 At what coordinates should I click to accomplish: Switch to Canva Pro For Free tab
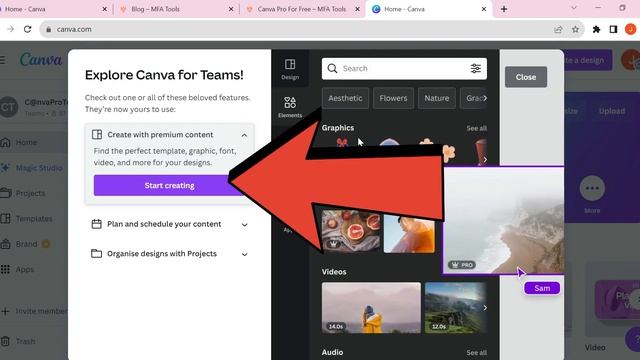(x=301, y=9)
